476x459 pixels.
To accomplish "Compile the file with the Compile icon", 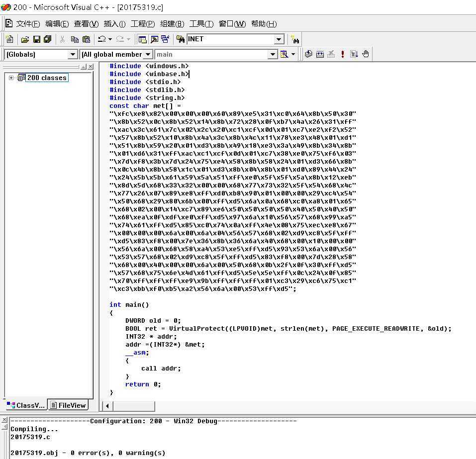I will 308,54.
